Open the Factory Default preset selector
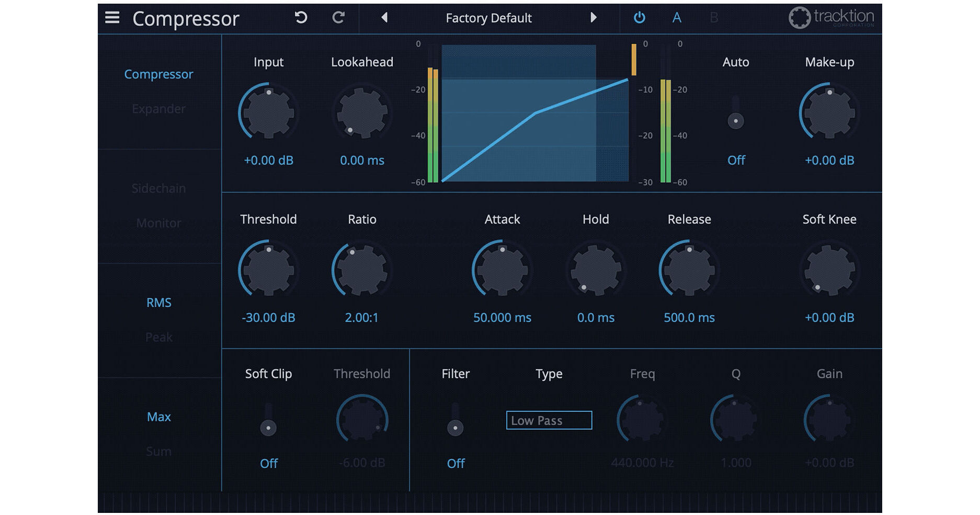This screenshot has width=980, height=515. (488, 17)
